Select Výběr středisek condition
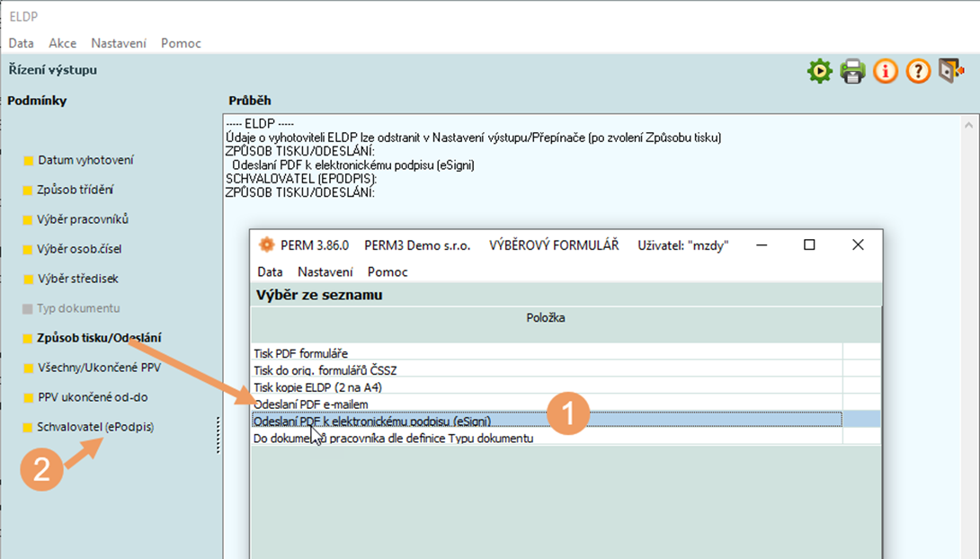The width and height of the screenshot is (980, 559). tap(78, 279)
